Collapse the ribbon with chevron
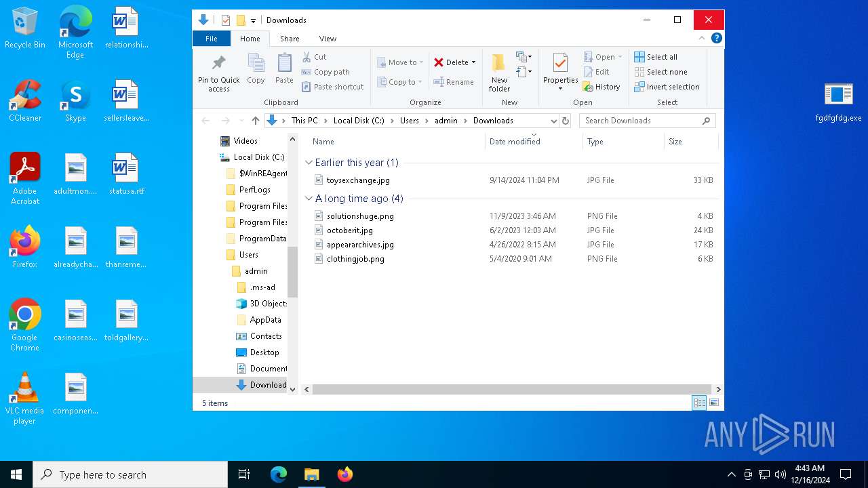The image size is (868, 488). [702, 38]
